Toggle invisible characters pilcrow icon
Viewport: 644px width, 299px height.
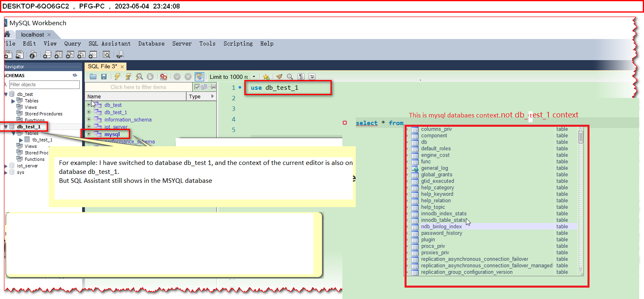301,76
